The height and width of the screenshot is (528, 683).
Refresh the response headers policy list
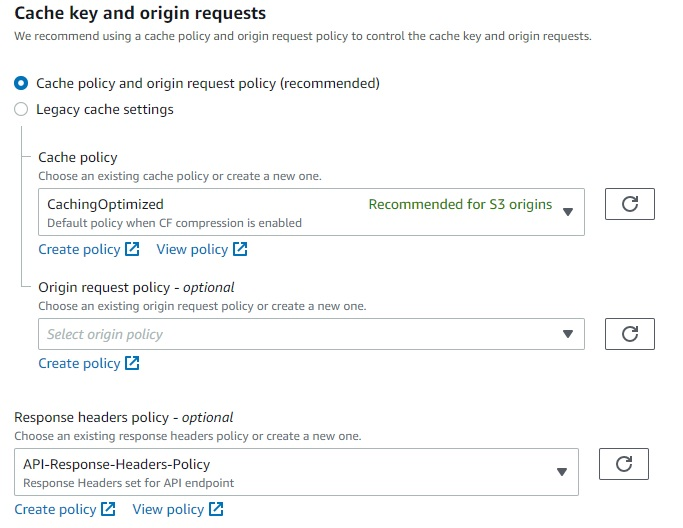point(624,464)
